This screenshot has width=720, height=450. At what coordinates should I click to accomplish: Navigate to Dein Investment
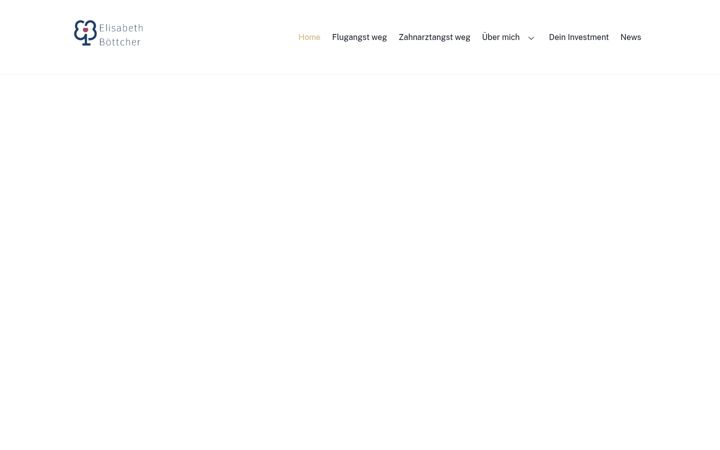pyautogui.click(x=579, y=37)
